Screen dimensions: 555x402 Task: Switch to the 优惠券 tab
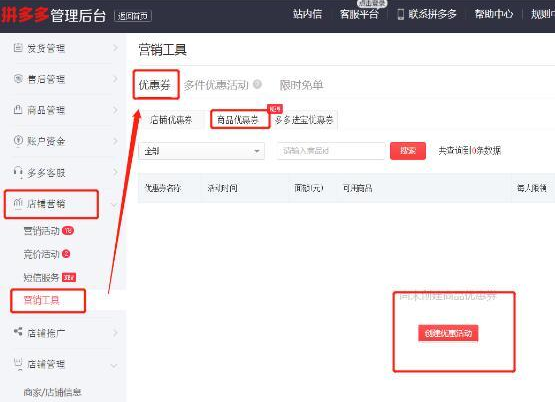155,85
